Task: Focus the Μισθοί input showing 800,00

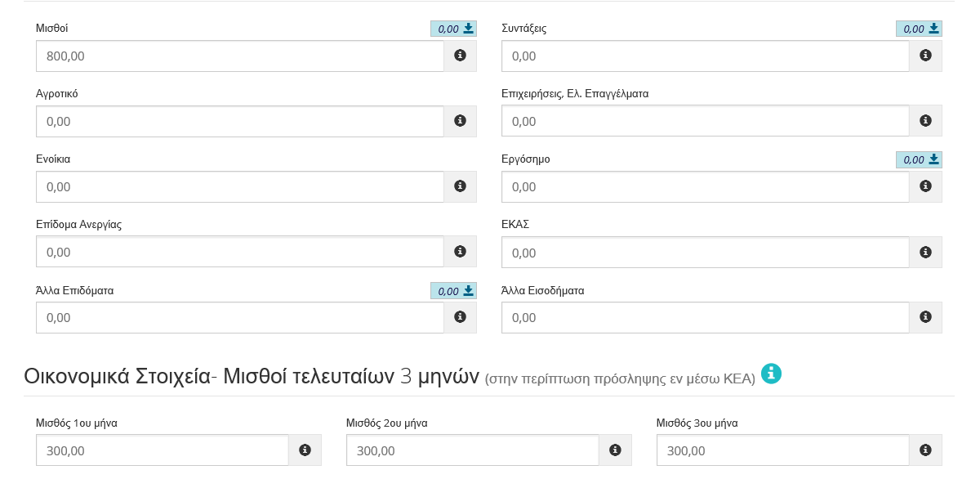Action: (x=240, y=56)
